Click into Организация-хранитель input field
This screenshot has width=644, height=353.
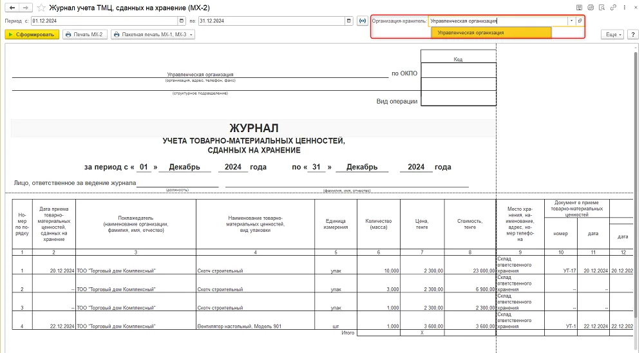tap(498, 21)
